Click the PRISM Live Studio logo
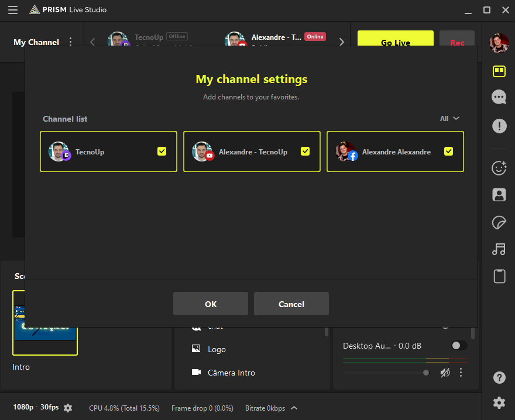The image size is (515, 420). click(x=68, y=9)
